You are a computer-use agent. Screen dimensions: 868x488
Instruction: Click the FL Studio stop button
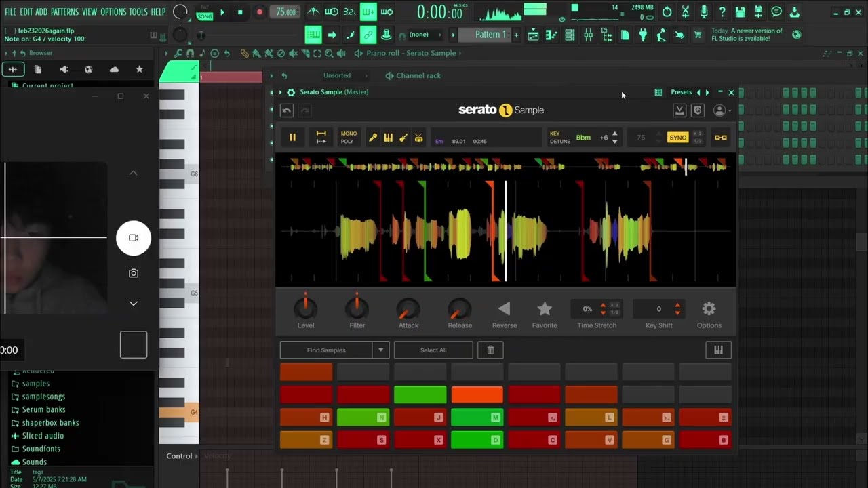(x=240, y=12)
